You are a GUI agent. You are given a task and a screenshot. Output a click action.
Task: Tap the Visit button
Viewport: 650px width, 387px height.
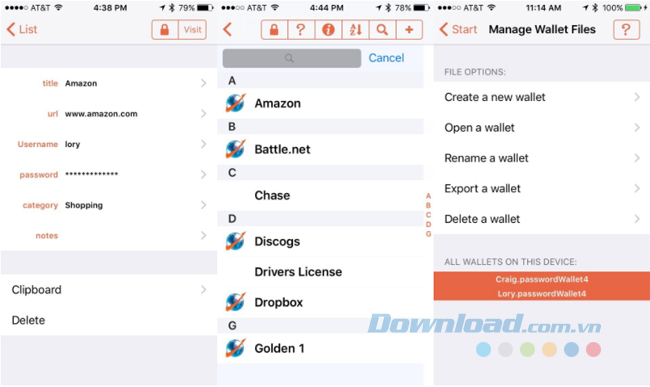pyautogui.click(x=192, y=29)
